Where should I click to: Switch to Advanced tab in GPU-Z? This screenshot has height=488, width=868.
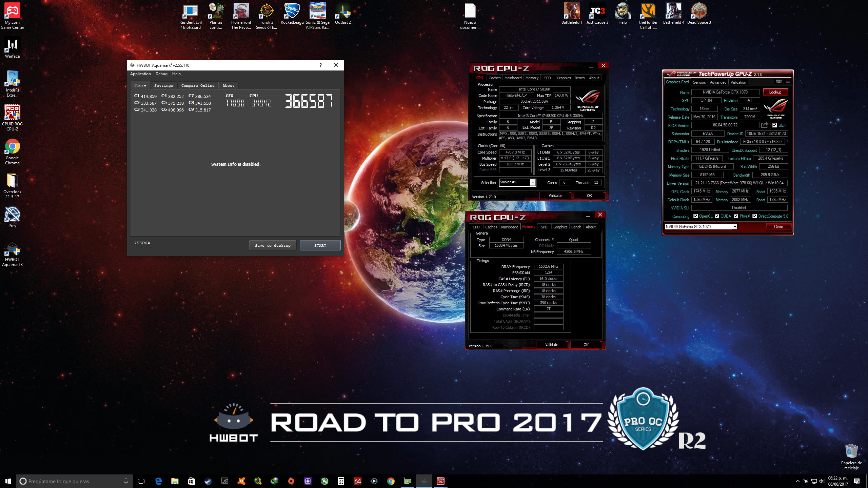[x=718, y=82]
